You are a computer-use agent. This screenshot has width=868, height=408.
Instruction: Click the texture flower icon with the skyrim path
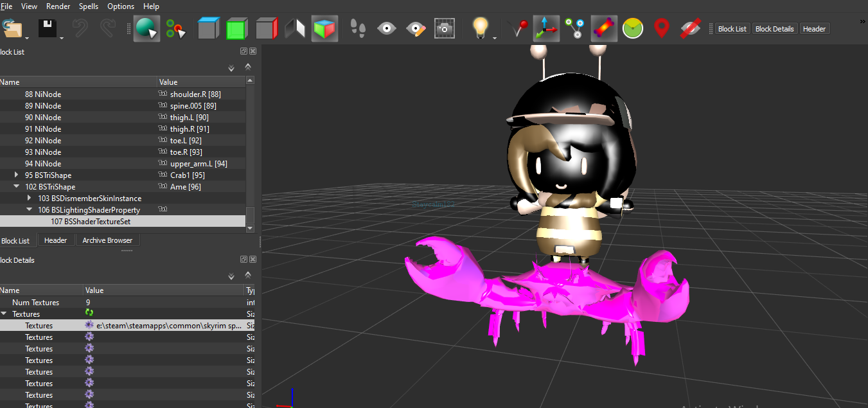tap(89, 325)
